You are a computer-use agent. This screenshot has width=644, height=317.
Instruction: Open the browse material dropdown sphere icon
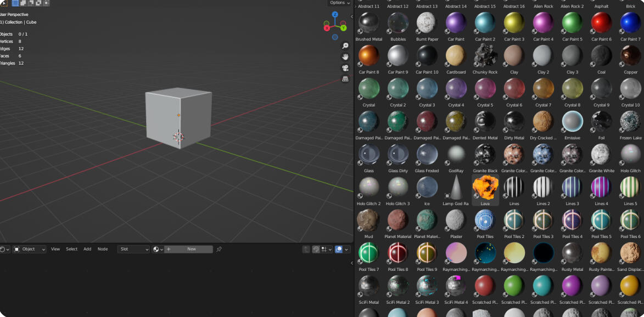157,249
